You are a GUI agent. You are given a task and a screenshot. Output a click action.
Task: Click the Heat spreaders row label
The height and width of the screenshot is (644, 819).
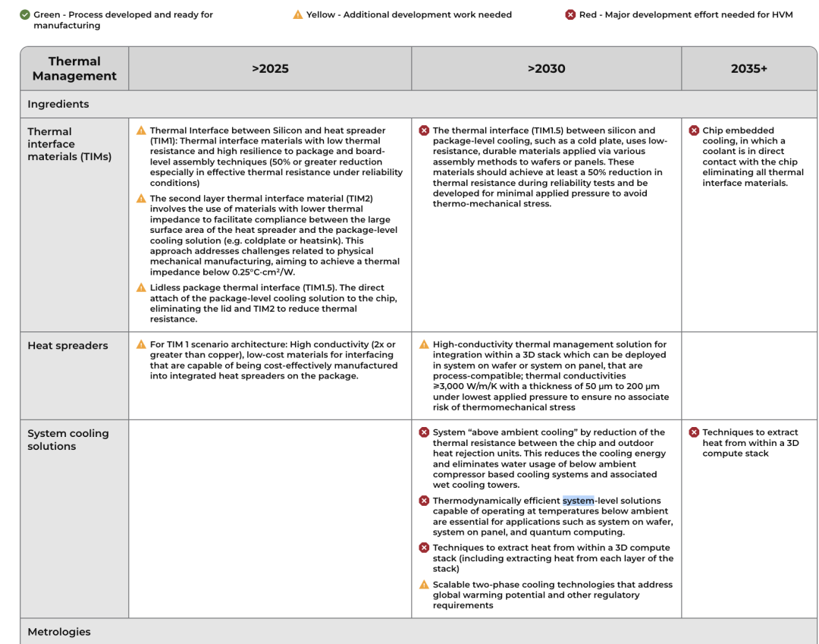pos(67,346)
